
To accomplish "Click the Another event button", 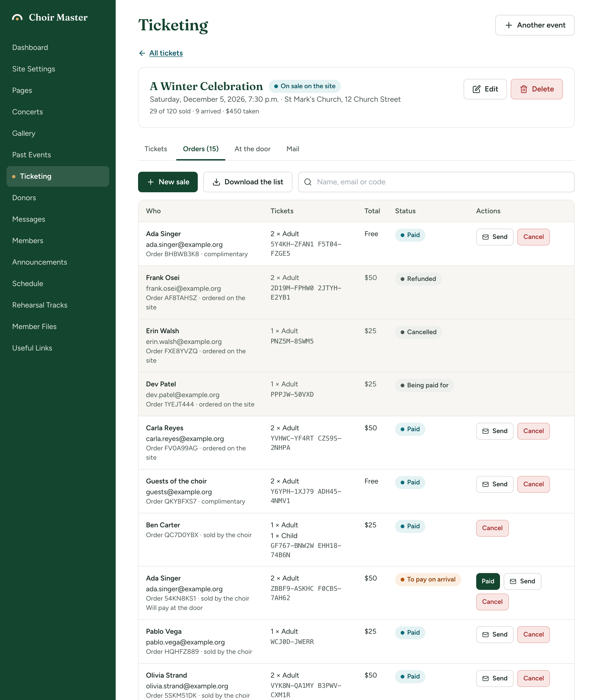I will pyautogui.click(x=535, y=25).
